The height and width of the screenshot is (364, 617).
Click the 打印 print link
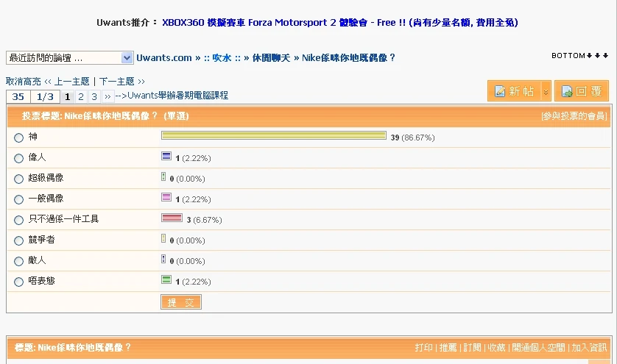(x=423, y=348)
